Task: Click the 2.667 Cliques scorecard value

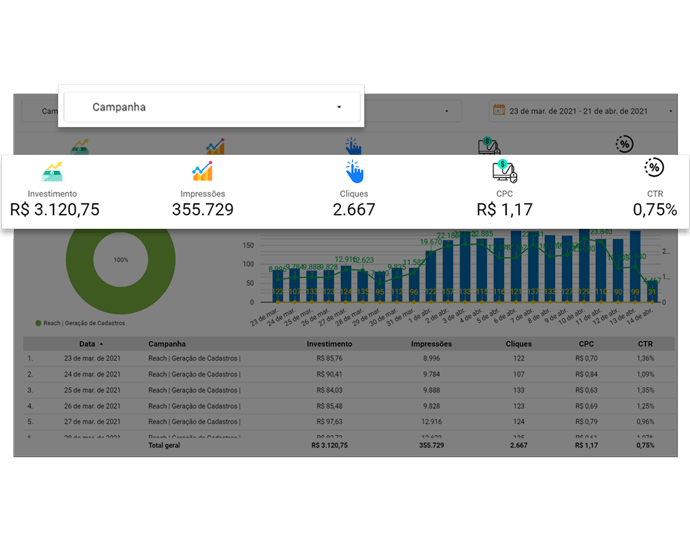Action: 354,209
